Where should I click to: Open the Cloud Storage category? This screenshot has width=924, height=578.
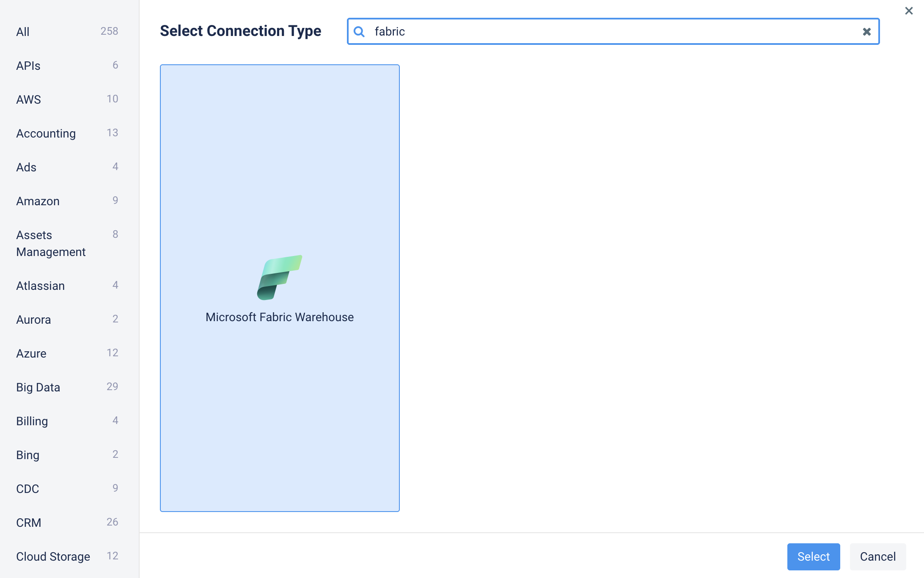coord(67,556)
